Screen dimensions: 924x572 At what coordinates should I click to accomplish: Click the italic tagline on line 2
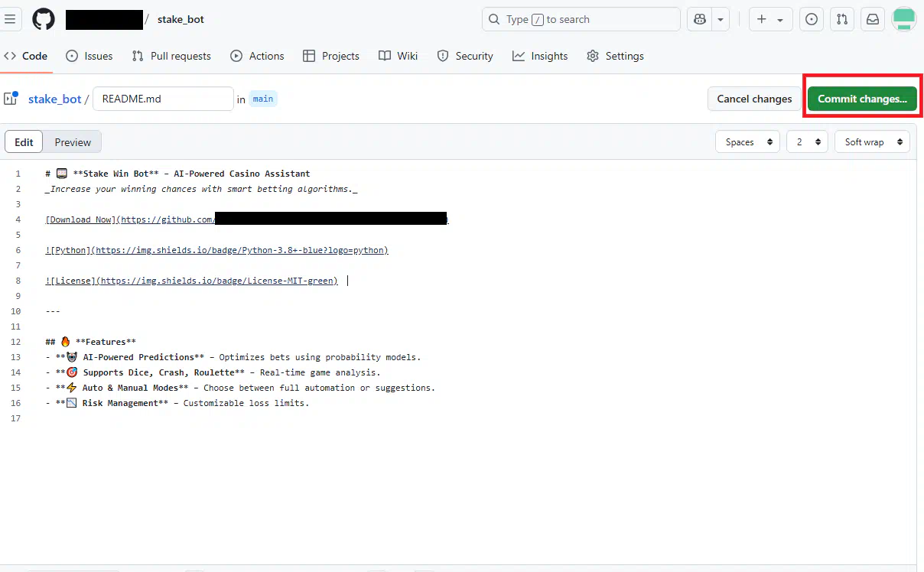pos(202,189)
